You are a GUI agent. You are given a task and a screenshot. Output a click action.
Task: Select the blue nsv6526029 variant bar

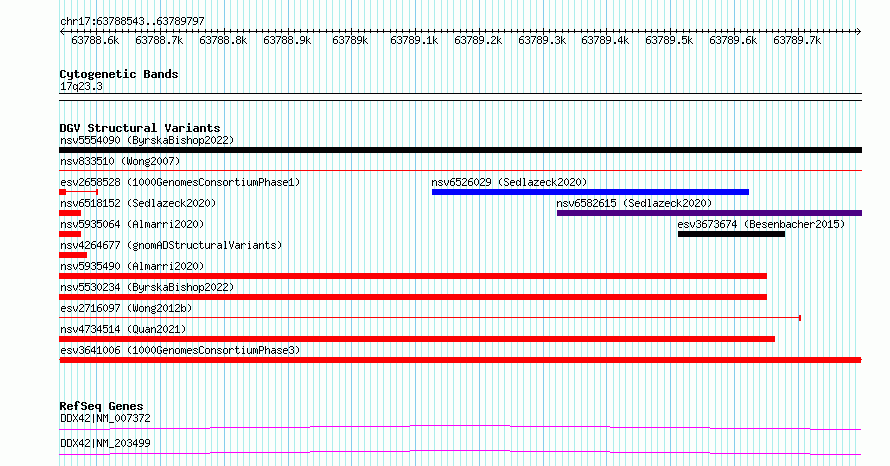(590, 192)
